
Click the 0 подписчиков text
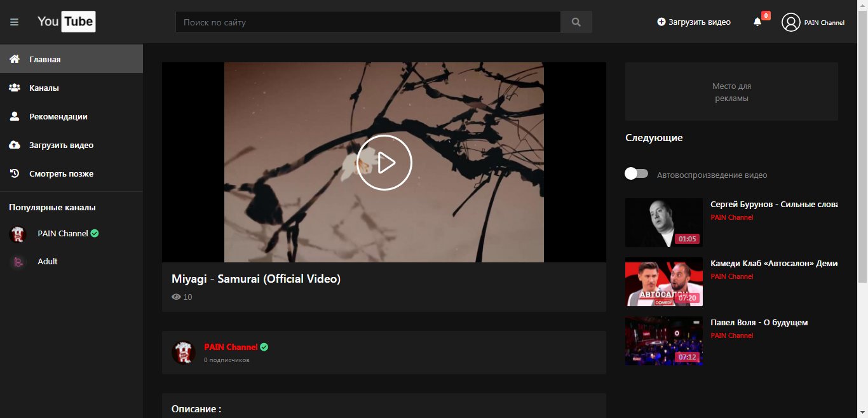227,360
